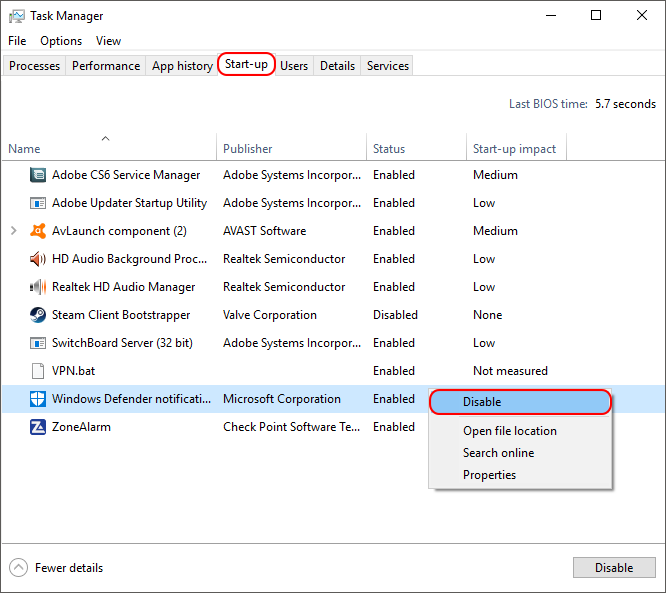Open the View menu
The height and width of the screenshot is (593, 666).
[108, 41]
